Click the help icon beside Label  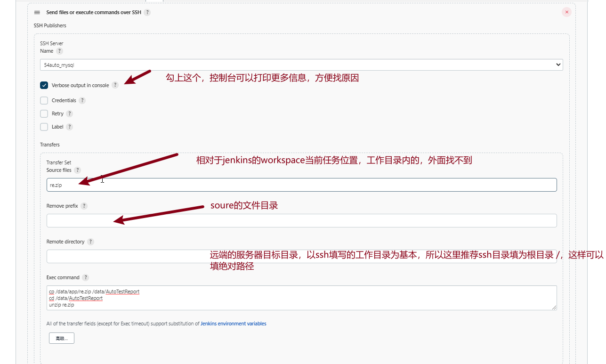point(69,127)
